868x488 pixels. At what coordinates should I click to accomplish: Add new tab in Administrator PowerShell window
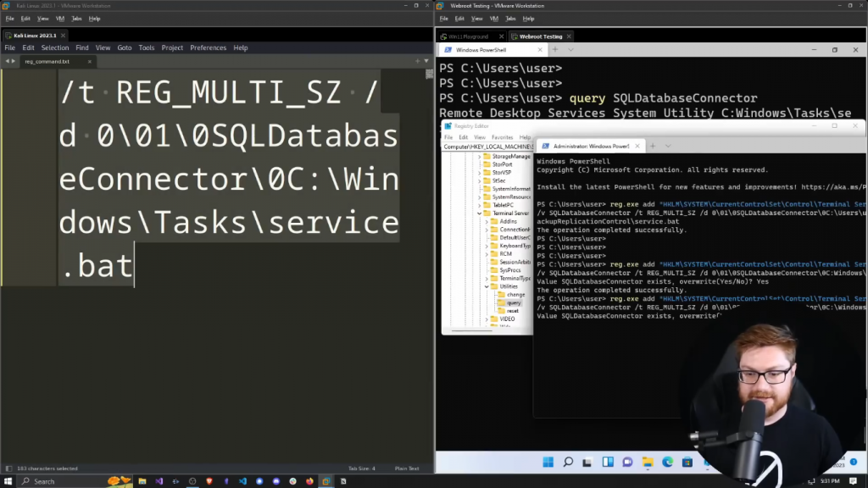click(x=653, y=146)
